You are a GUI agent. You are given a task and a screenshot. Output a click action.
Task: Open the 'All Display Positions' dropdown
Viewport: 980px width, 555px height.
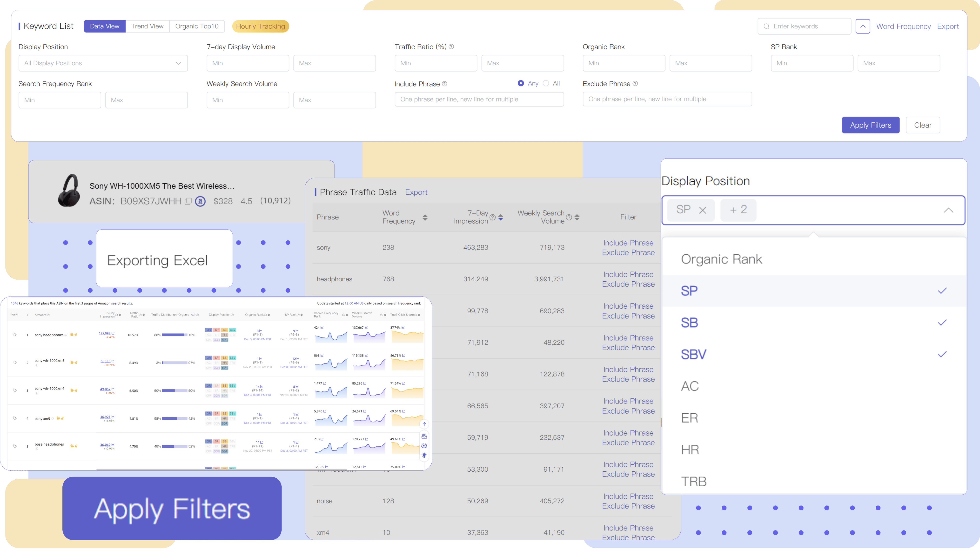[x=103, y=63]
